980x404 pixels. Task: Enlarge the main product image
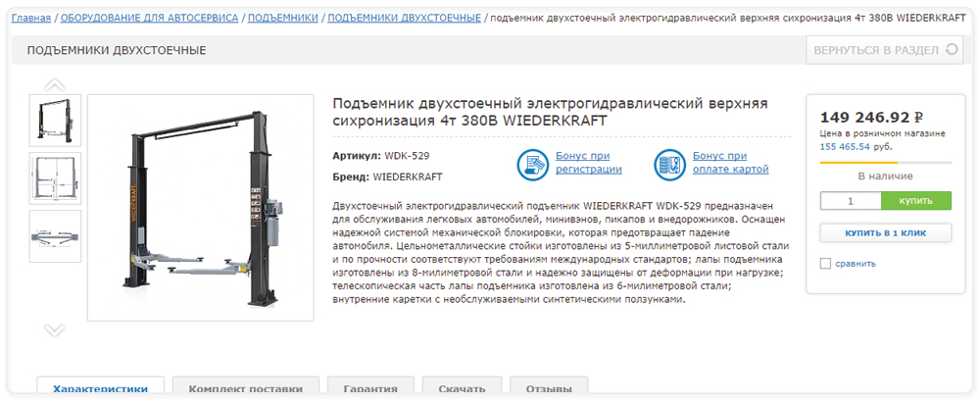point(200,208)
